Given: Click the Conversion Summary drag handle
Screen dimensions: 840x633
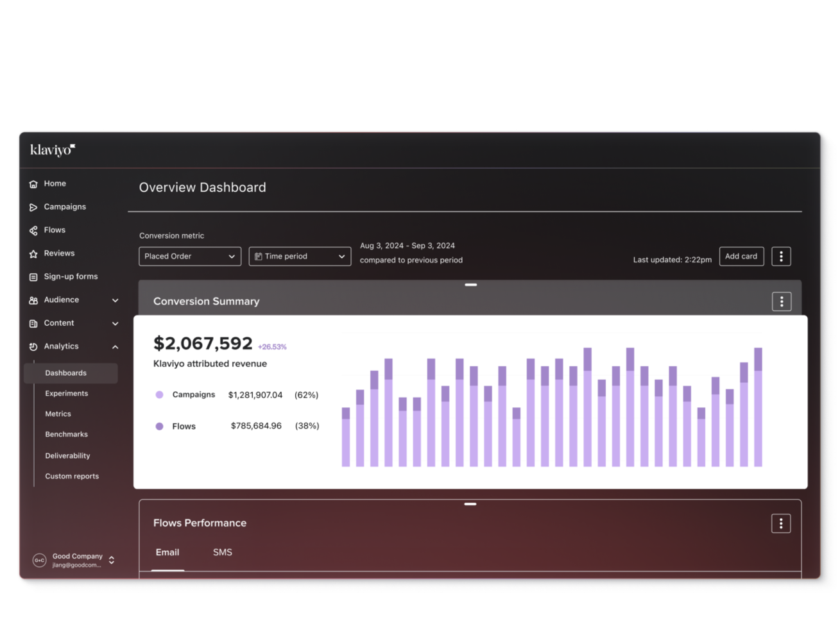Looking at the screenshot, I should [x=471, y=285].
